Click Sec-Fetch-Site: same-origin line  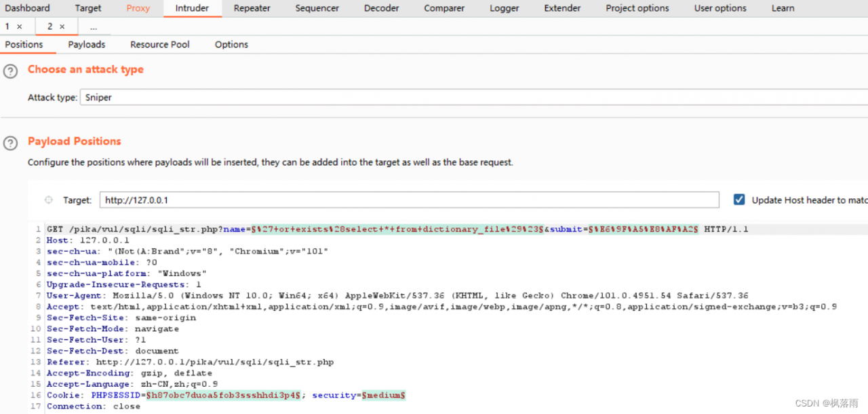pos(121,318)
